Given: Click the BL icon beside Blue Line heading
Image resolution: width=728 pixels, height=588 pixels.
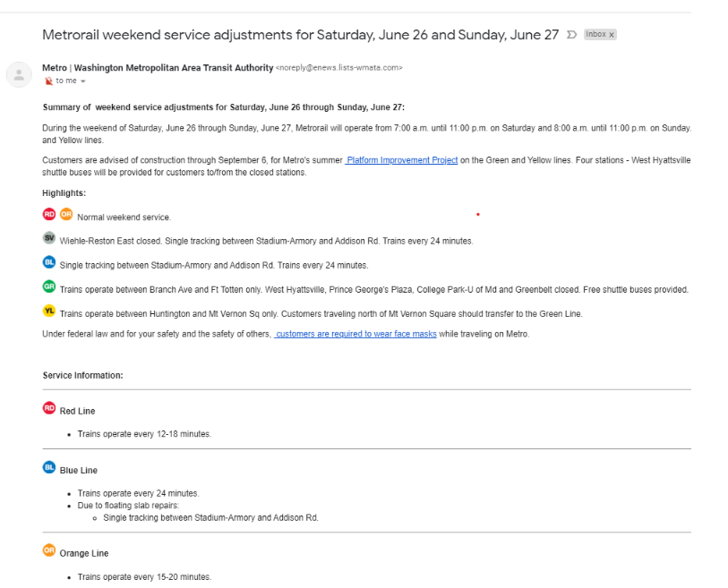Looking at the screenshot, I should [49, 467].
